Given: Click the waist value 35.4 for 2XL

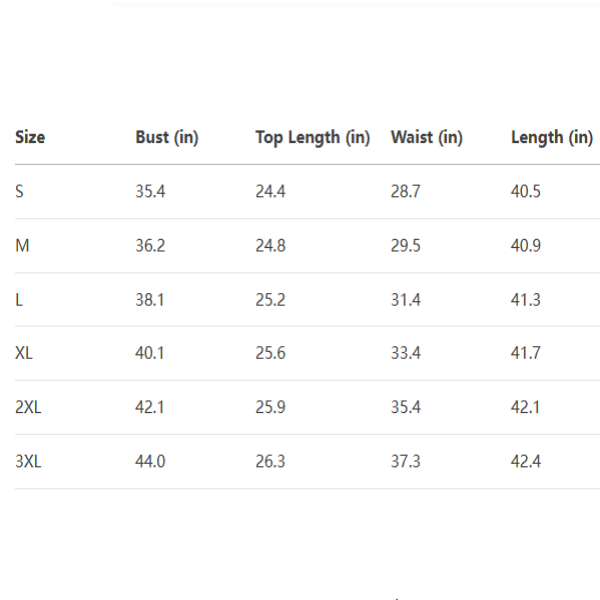Looking at the screenshot, I should coord(405,407).
